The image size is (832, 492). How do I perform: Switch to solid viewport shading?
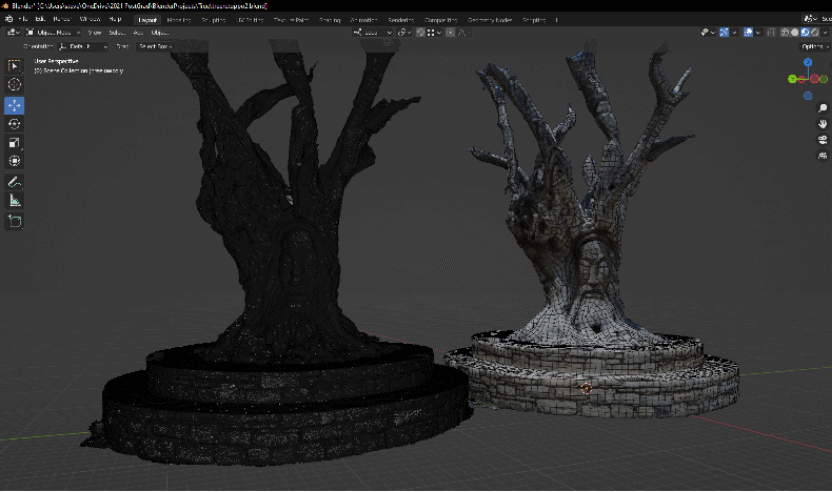(795, 32)
